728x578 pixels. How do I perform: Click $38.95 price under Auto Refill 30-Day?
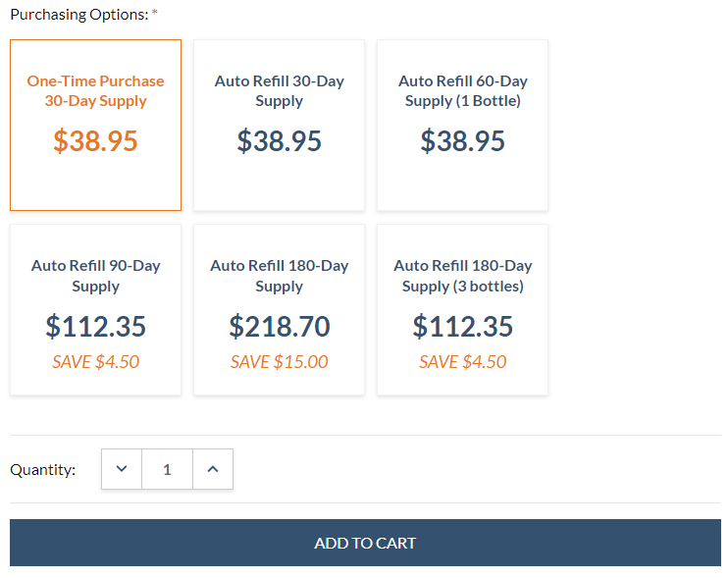279,141
